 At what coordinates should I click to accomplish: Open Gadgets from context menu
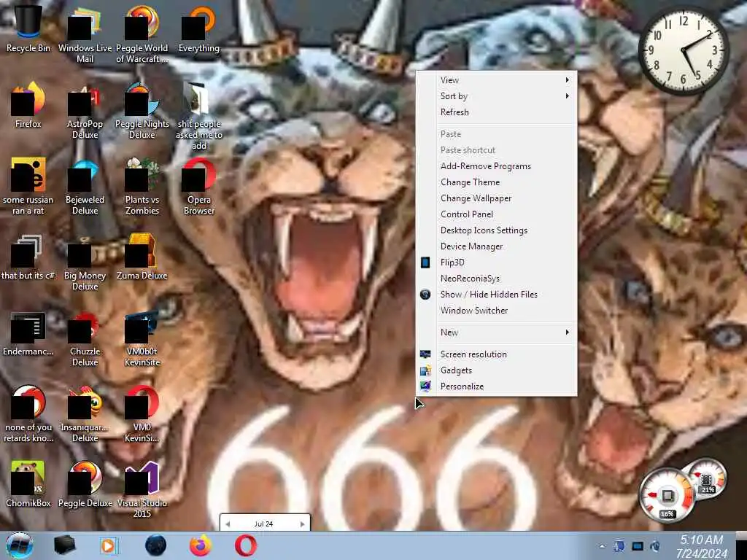[496, 370]
